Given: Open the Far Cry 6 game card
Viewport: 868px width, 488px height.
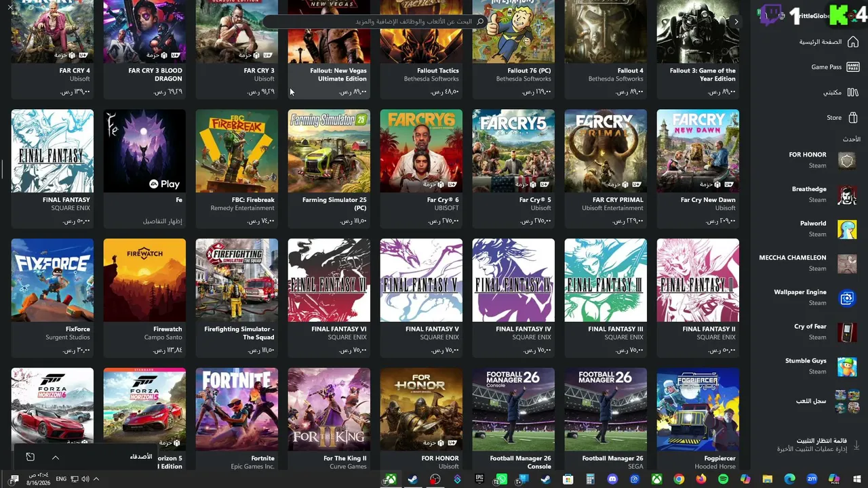Looking at the screenshot, I should click(421, 168).
